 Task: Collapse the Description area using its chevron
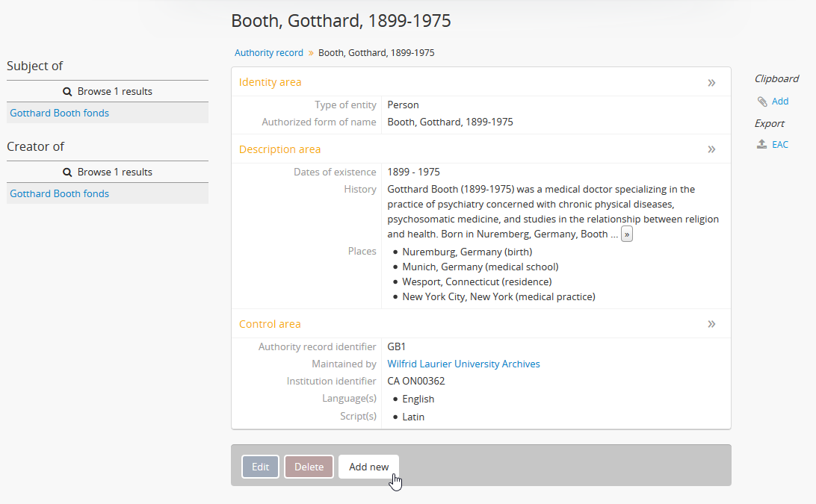click(x=711, y=149)
